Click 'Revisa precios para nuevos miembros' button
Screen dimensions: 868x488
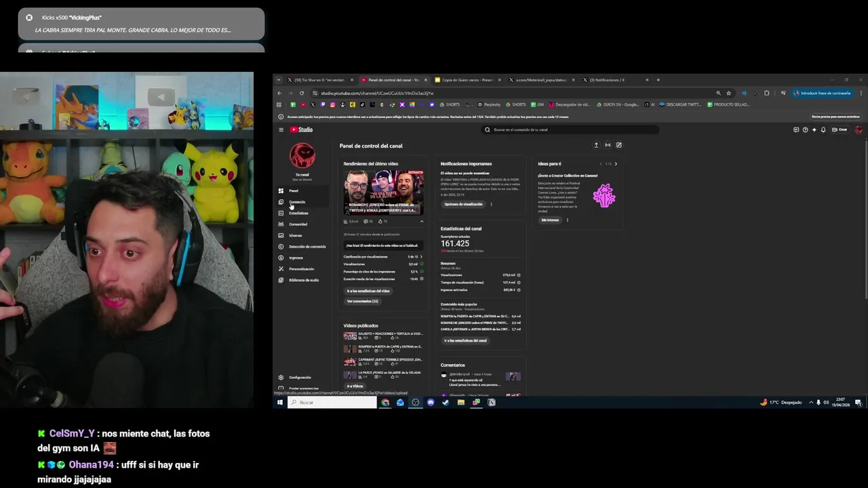coord(835,117)
